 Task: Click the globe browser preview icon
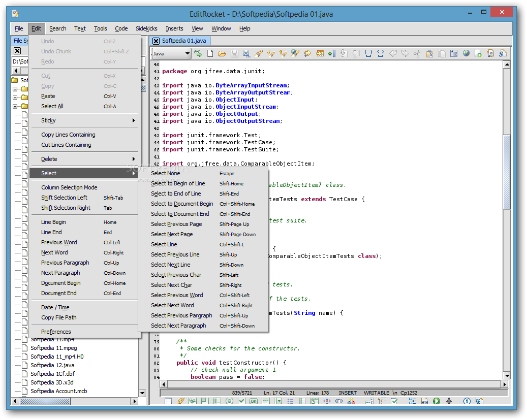click(x=466, y=53)
